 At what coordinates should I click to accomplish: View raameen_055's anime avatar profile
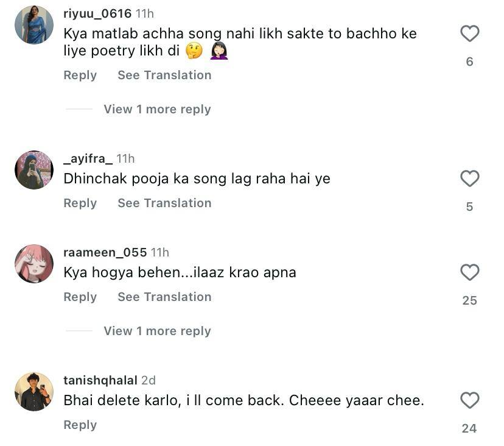pos(34,264)
